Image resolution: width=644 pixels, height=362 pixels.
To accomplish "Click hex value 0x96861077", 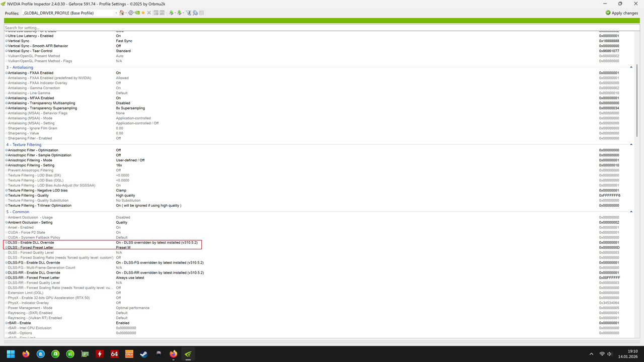I will click(x=609, y=51).
